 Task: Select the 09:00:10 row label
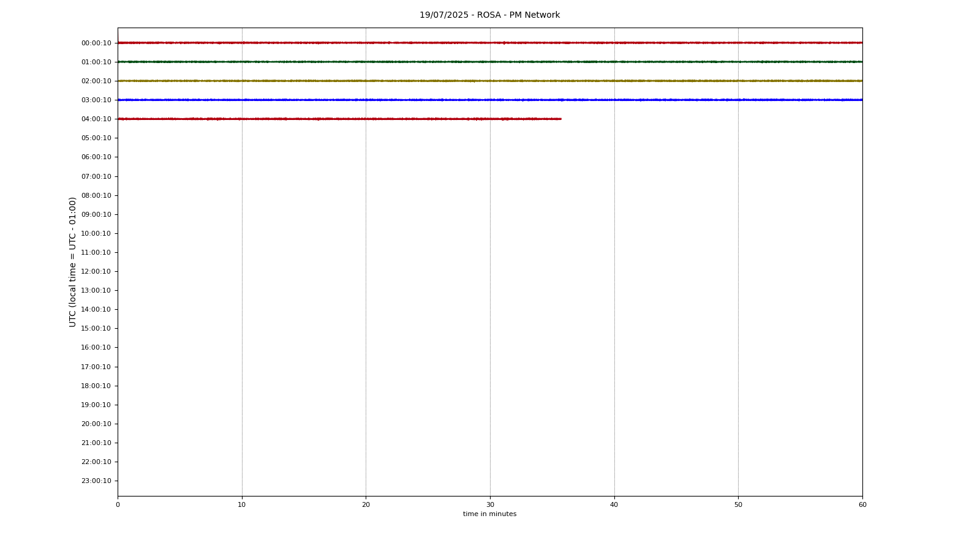coord(96,214)
